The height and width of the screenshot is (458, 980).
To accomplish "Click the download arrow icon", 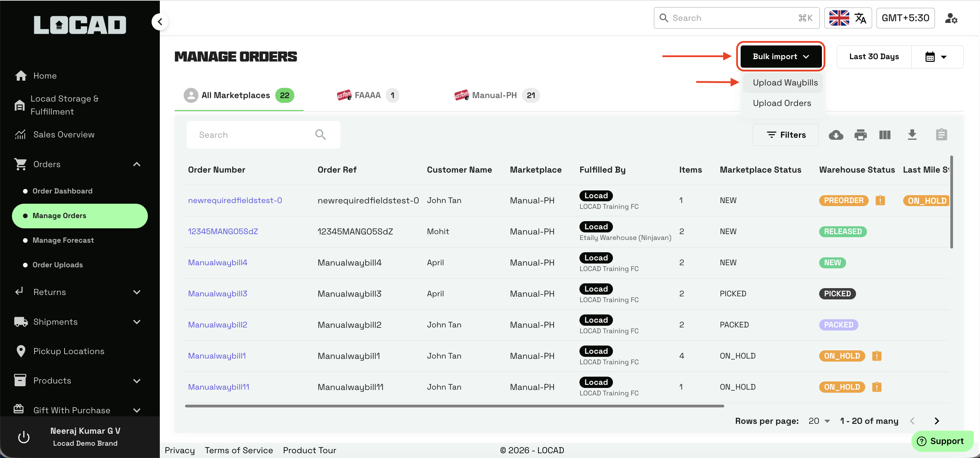I will (x=912, y=135).
